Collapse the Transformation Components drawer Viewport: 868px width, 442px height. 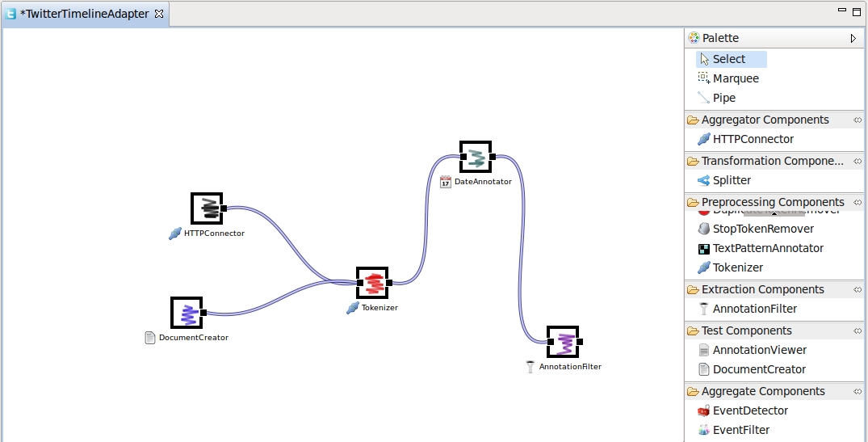coord(765,161)
